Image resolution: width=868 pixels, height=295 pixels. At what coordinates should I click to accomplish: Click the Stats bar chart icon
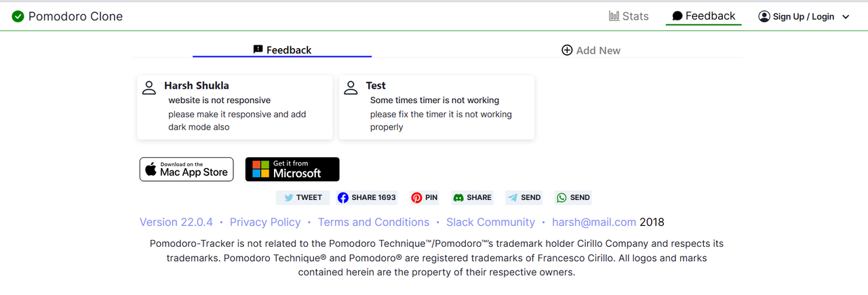pos(614,16)
